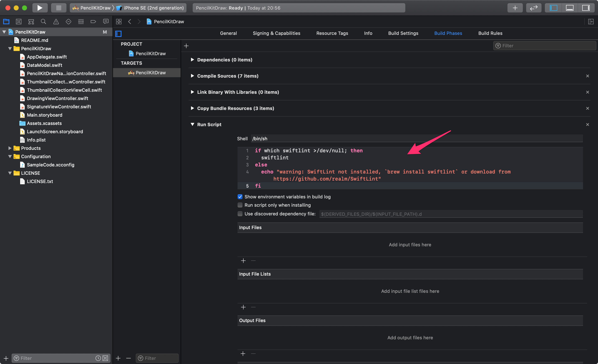Add an output file entry
The height and width of the screenshot is (364, 598).
coord(243,354)
